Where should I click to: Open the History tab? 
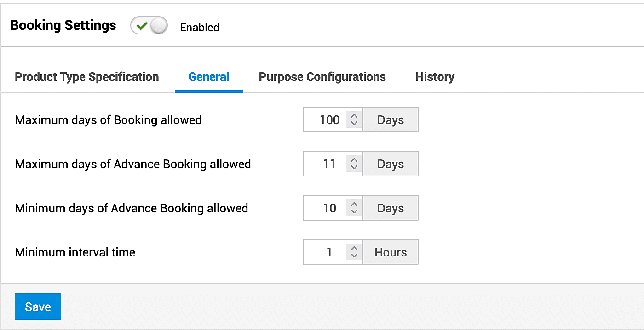pyautogui.click(x=435, y=77)
